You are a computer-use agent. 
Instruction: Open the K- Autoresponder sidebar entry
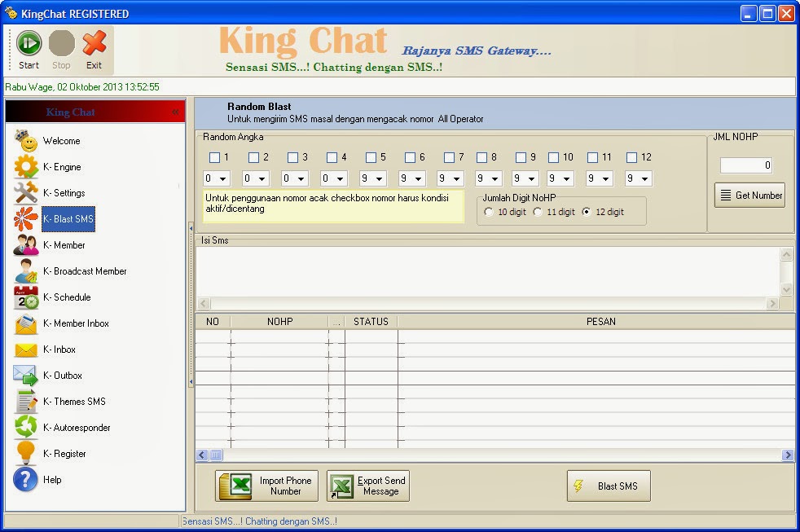pos(77,428)
